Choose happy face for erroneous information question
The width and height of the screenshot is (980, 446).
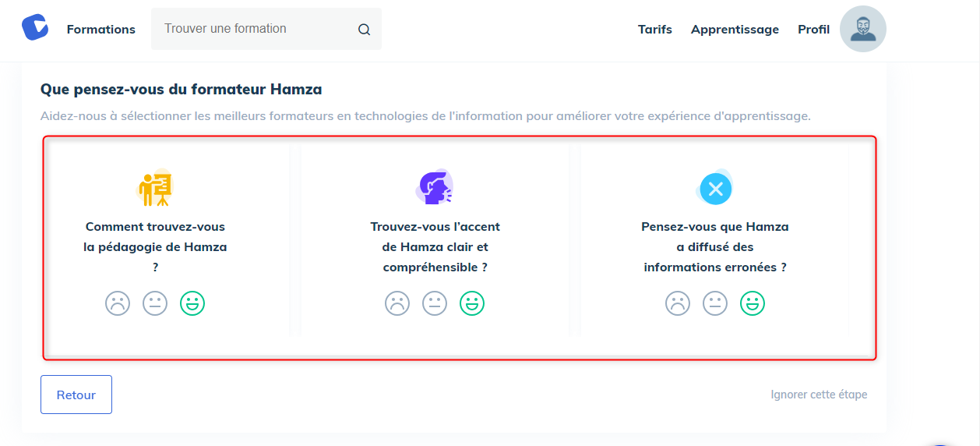[x=753, y=303]
